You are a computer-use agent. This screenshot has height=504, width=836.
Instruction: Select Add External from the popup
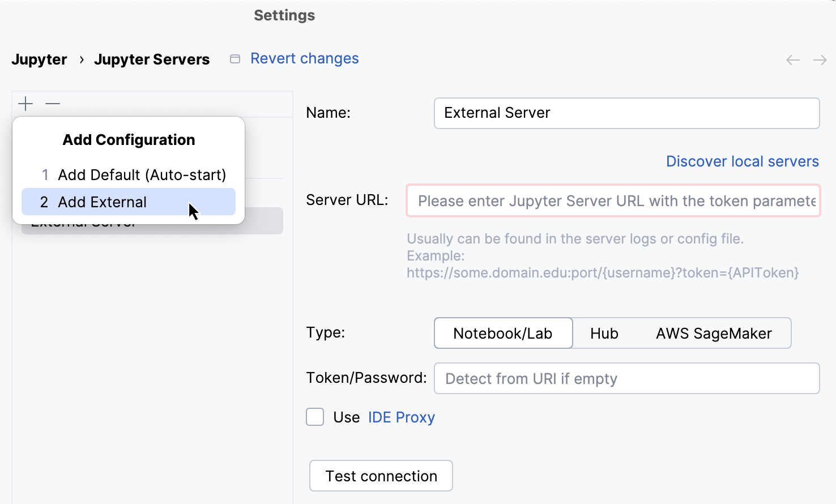click(x=102, y=202)
